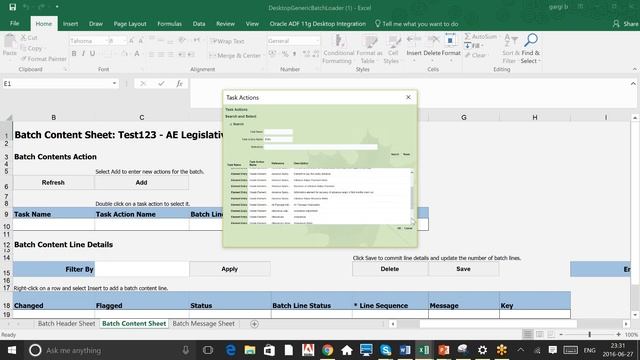Click the zoom in plus button

pyautogui.click(x=618, y=334)
